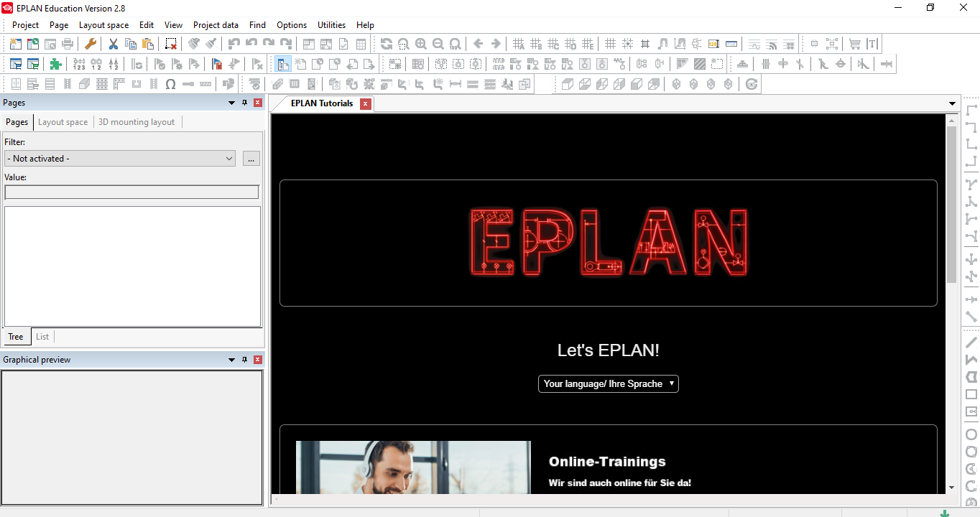980x517 pixels.
Task: Open the Graphical preview panel dropdown arrow
Action: [231, 360]
